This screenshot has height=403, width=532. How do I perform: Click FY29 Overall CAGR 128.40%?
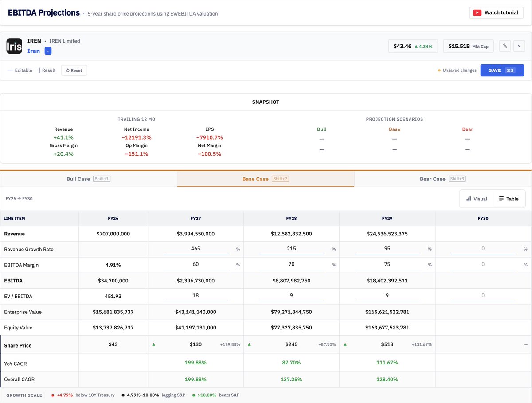coord(387,380)
